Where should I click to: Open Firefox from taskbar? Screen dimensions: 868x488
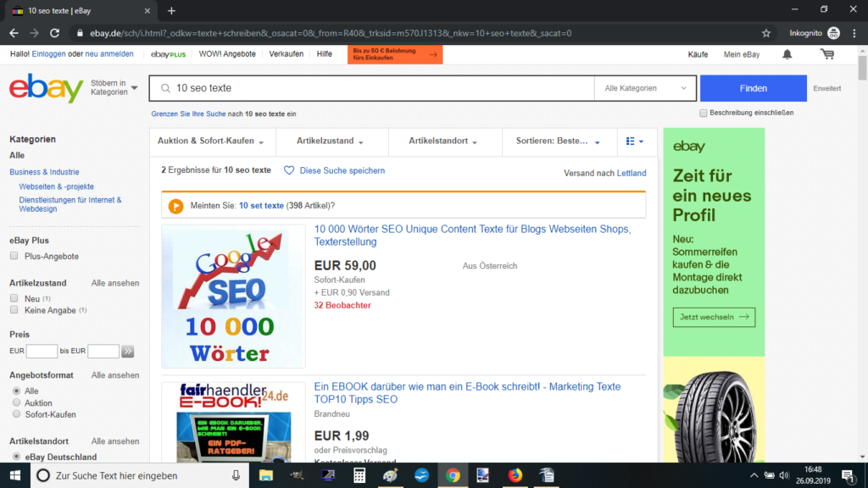[515, 475]
